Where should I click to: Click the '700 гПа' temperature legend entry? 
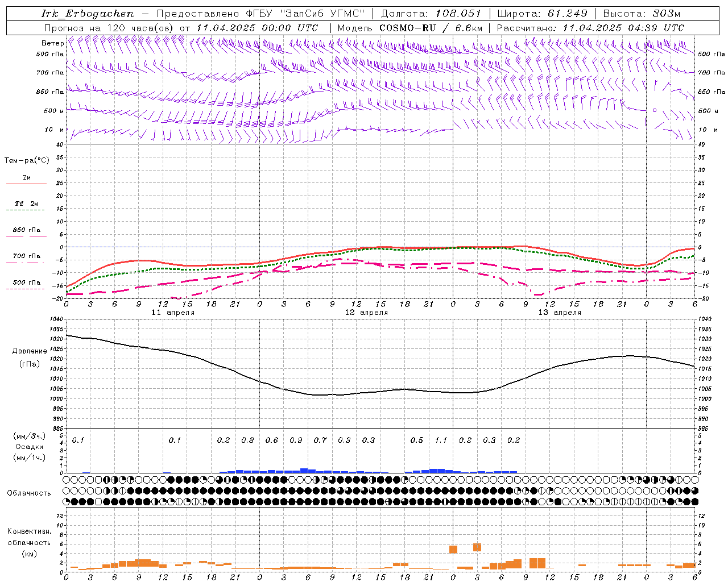click(x=27, y=256)
